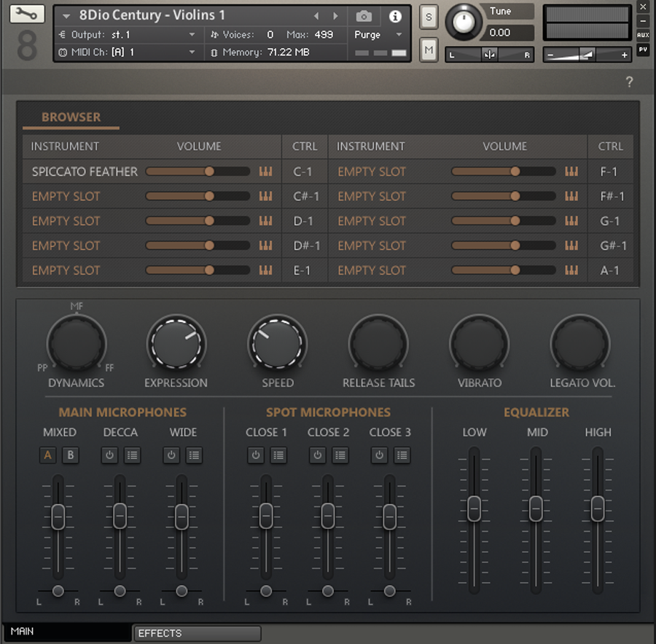Load instrument into C#-1 EMPTY SLOT
Screen dimensions: 656x644
click(x=66, y=197)
